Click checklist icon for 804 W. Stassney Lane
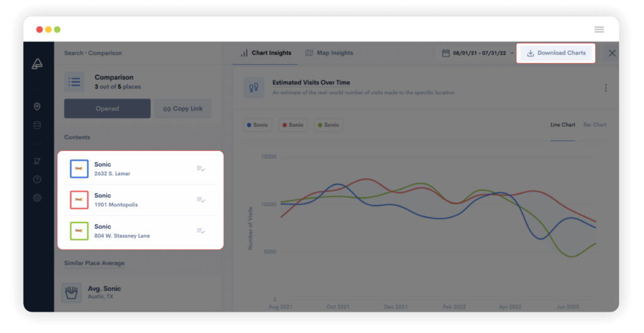The height and width of the screenshot is (333, 644). coord(201,231)
